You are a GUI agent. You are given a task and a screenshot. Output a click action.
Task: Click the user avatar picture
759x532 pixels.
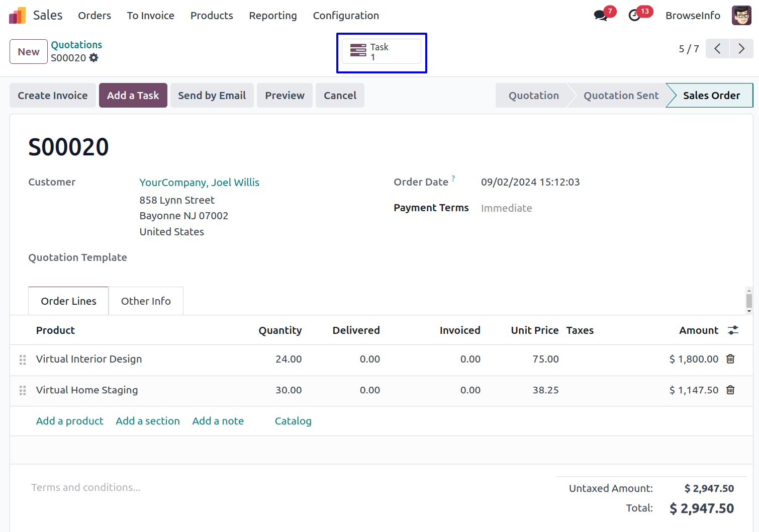coord(741,16)
